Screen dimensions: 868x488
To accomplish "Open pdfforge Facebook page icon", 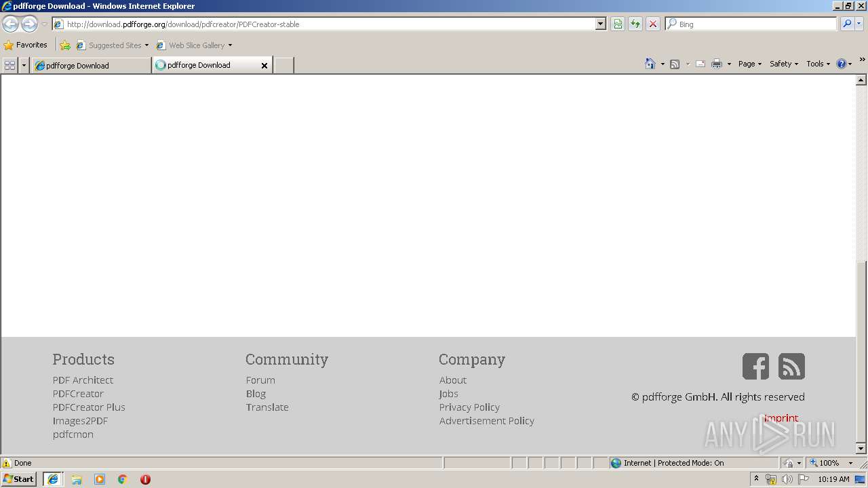I will (755, 367).
